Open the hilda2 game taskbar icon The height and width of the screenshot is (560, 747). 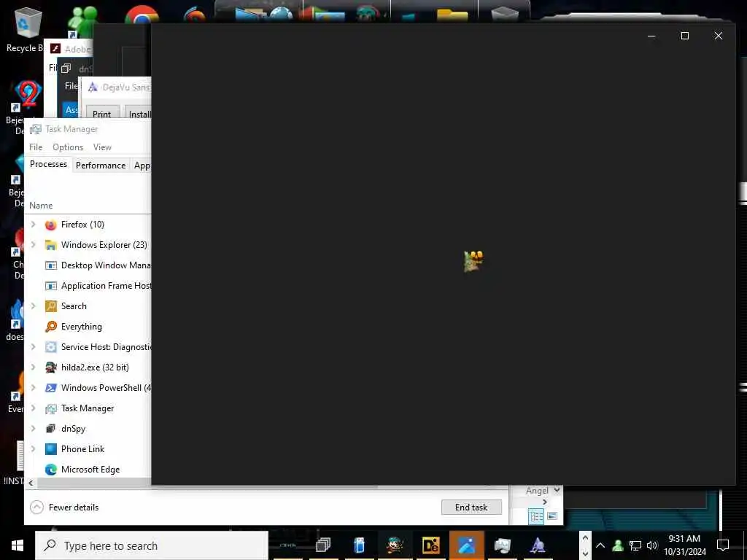[395, 545]
